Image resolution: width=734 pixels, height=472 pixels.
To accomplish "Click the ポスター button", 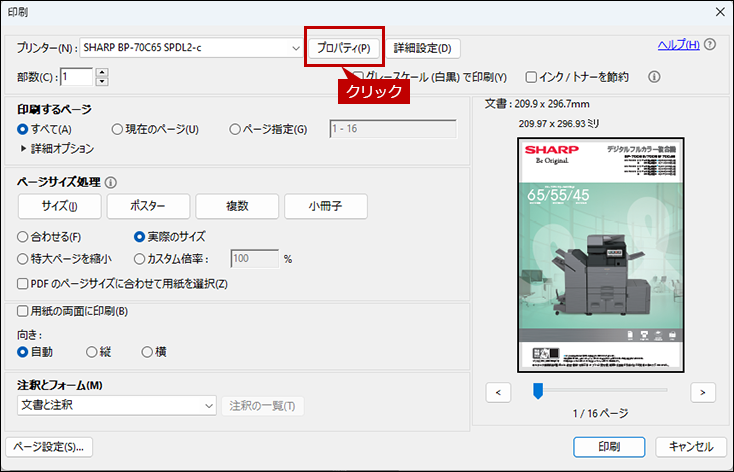I will [x=148, y=206].
